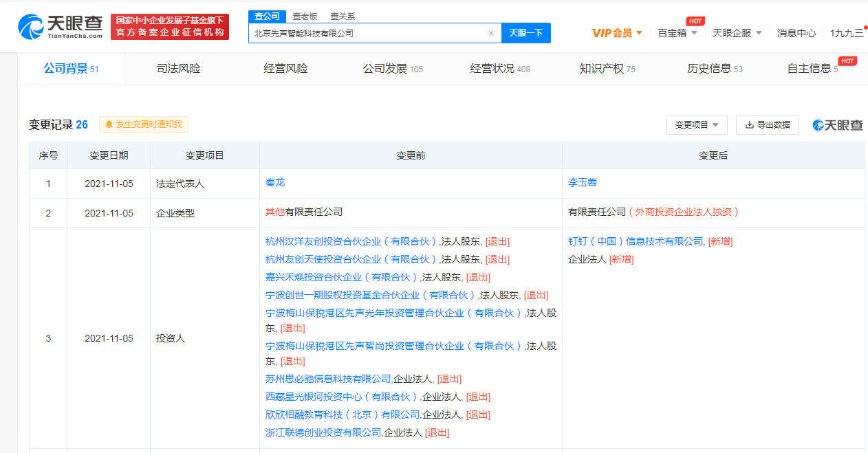868x453 pixels.
Task: Open 宁波创世一期股权投资基金合伙企业 link
Action: (371, 295)
